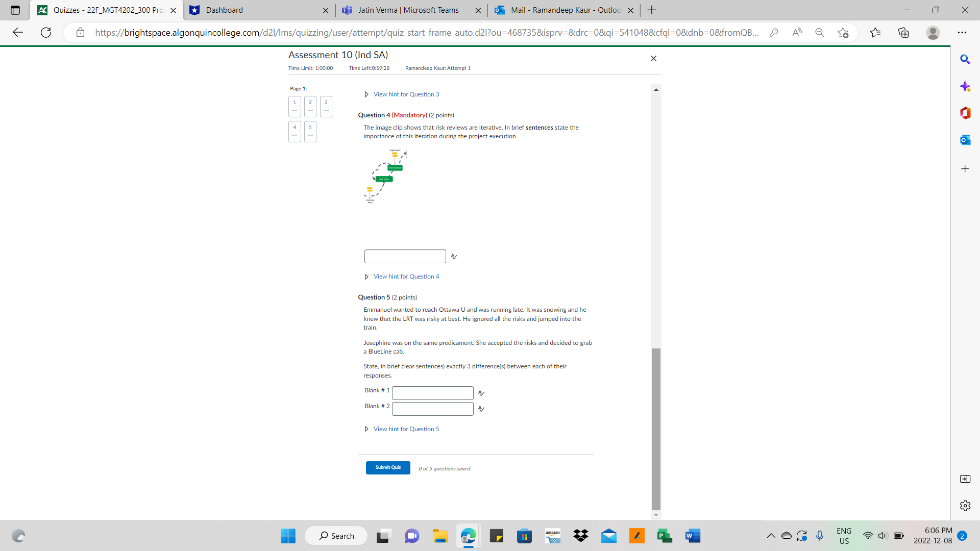This screenshot has width=980, height=551.
Task: Click the spell-check icon next to Question 4 field
Action: 454,256
